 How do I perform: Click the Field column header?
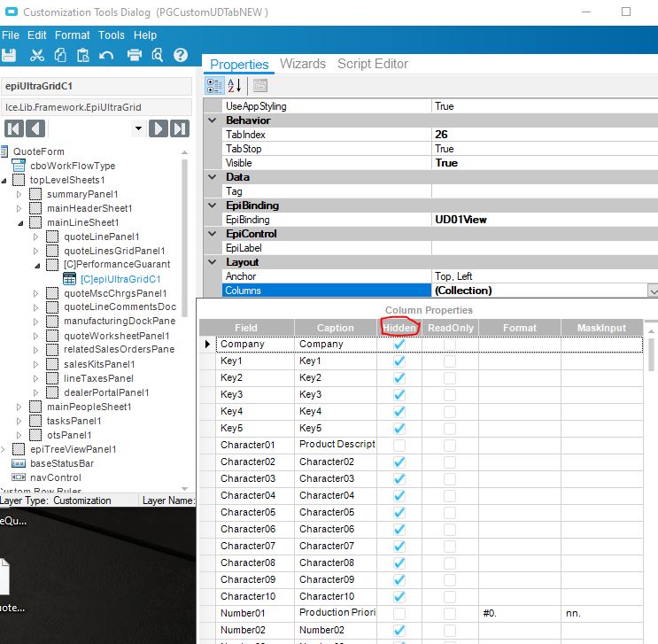[246, 328]
